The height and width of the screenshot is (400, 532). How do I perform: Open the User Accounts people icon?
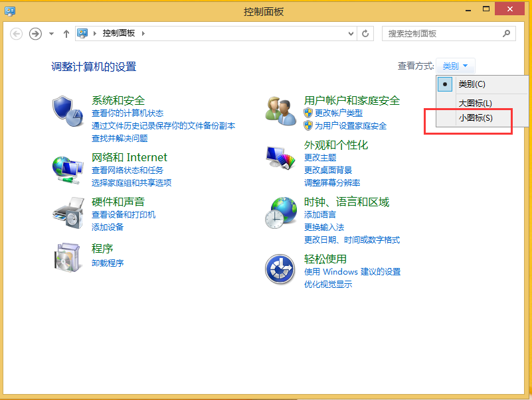280,111
